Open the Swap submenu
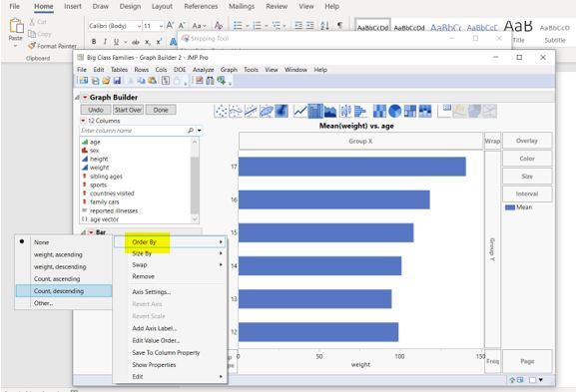 [x=170, y=264]
